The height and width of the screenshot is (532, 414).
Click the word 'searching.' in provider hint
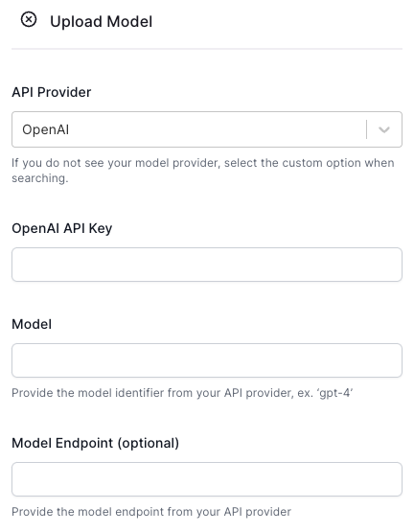(x=40, y=178)
